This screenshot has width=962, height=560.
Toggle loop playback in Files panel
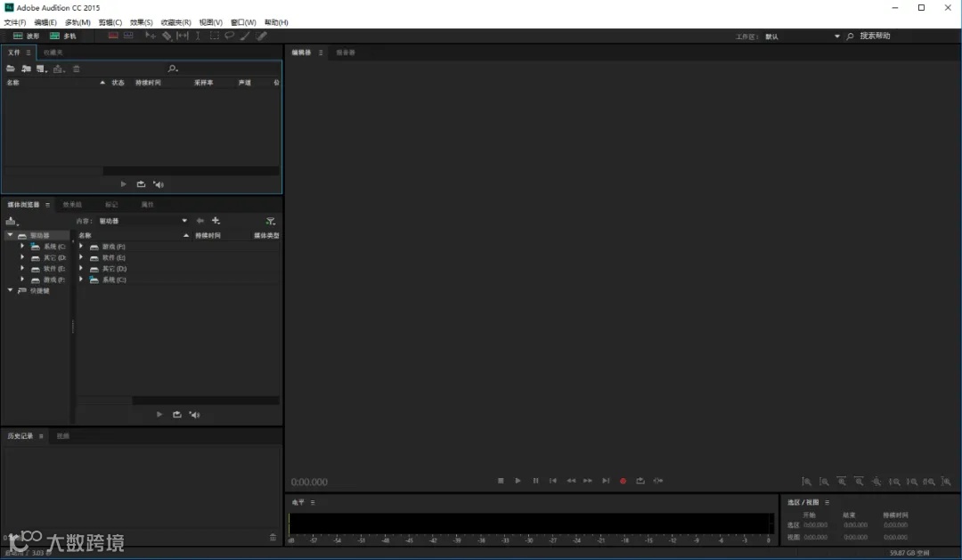click(141, 184)
